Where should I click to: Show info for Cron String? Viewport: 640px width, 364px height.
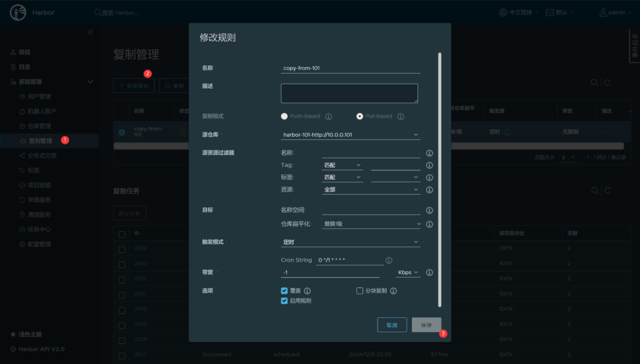pyautogui.click(x=389, y=260)
